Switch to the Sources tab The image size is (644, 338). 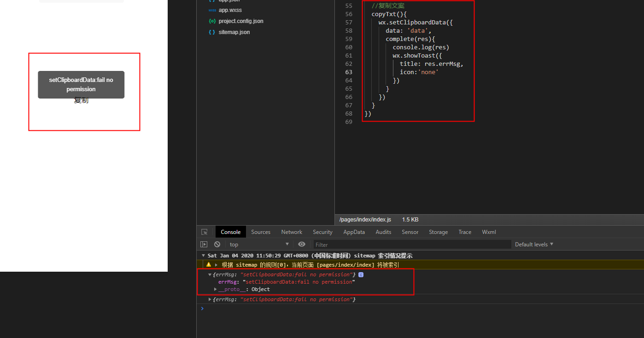261,232
